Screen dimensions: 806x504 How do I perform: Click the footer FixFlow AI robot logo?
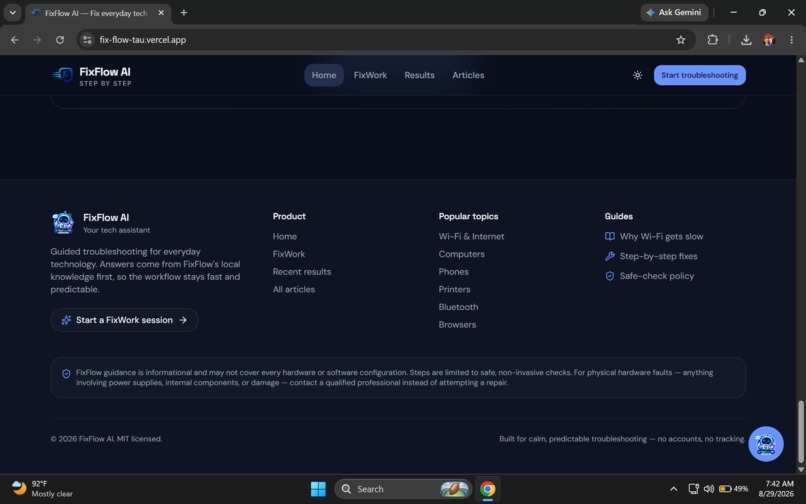click(63, 223)
